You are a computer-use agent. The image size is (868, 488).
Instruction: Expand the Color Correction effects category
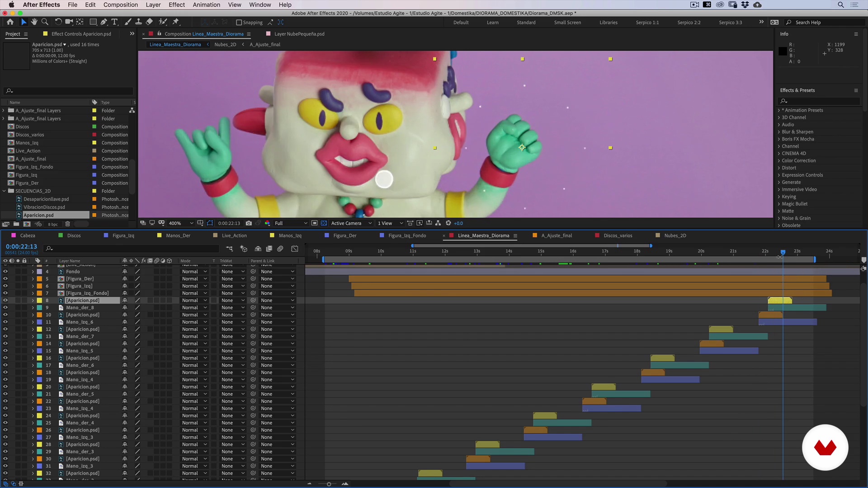[x=779, y=161]
